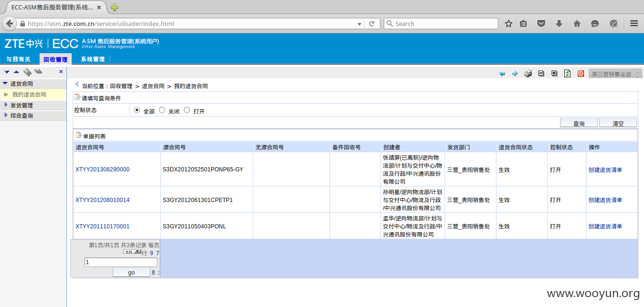
Task: Select the 全部 radio button
Action: [x=137, y=110]
